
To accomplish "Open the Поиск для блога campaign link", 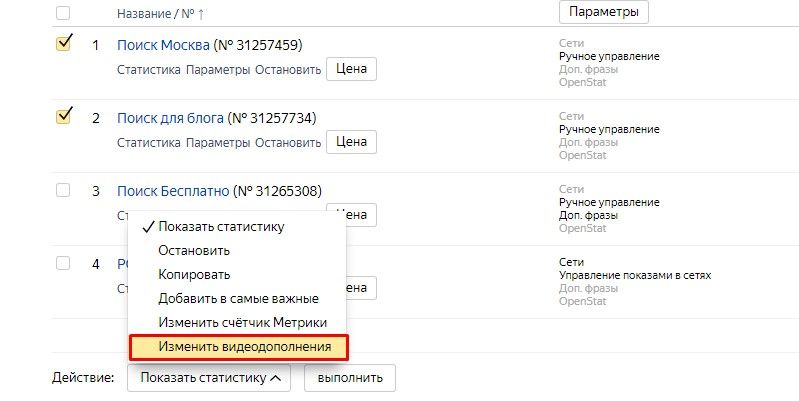I will pyautogui.click(x=170, y=118).
